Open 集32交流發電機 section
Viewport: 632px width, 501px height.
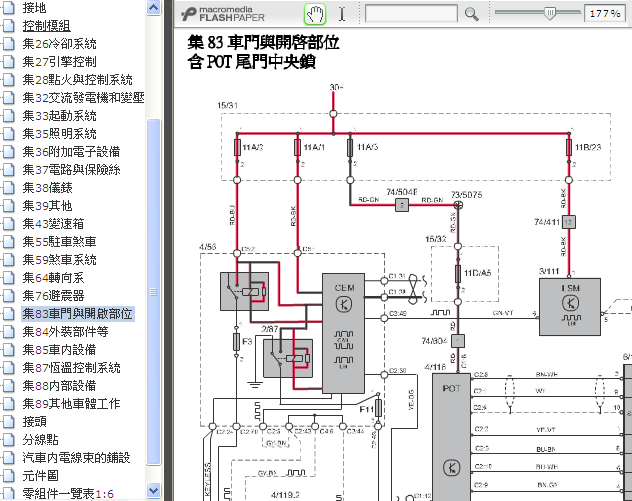(x=83, y=98)
